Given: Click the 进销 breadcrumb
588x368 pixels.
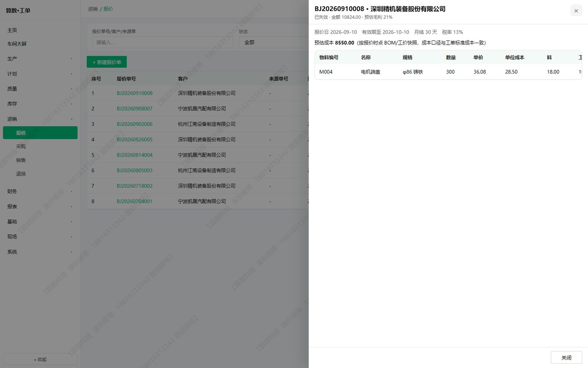Looking at the screenshot, I should (93, 9).
